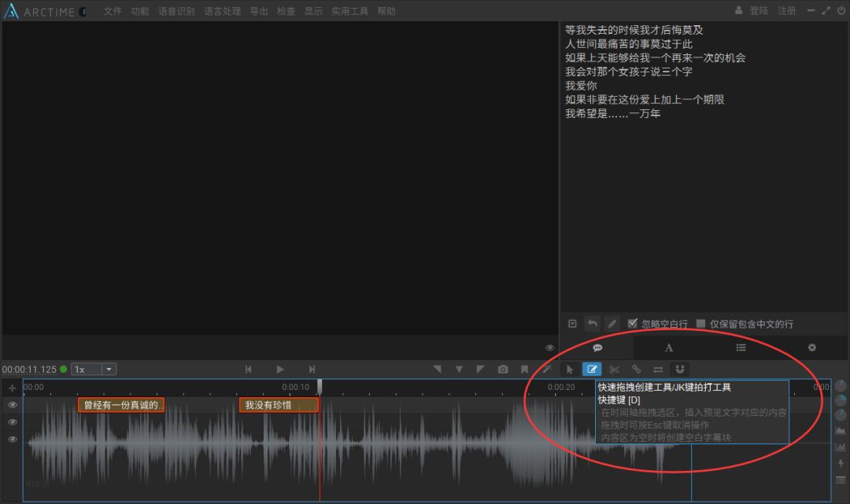Adjust the top volume knob on the right edge
This screenshot has width=850, height=504.
(841, 385)
